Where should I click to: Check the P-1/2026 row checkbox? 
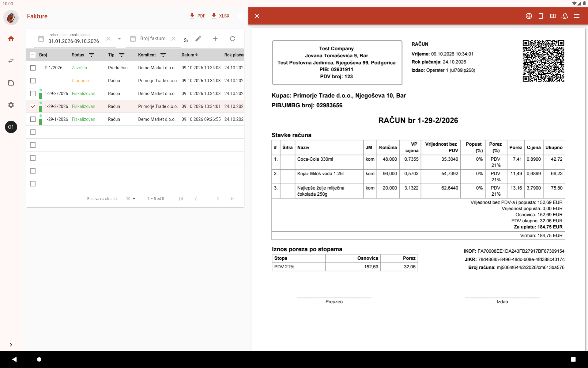click(x=33, y=68)
